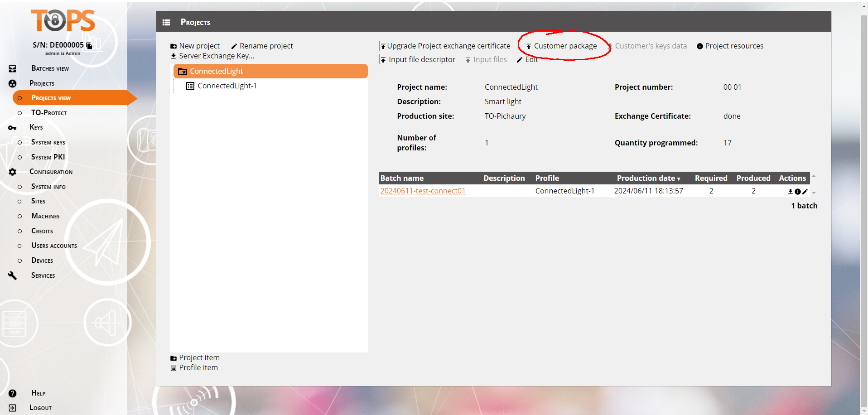868x415 pixels.
Task: Click the Configuration gear icon
Action: pos(12,172)
